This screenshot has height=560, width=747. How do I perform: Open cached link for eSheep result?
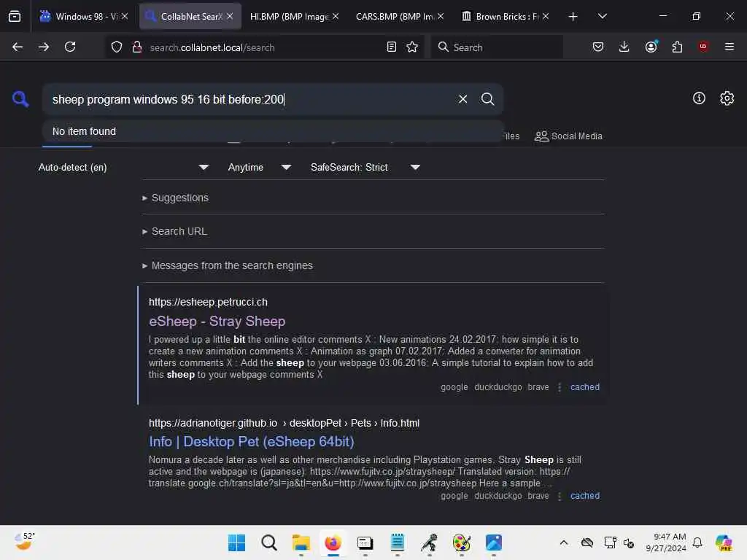click(584, 387)
